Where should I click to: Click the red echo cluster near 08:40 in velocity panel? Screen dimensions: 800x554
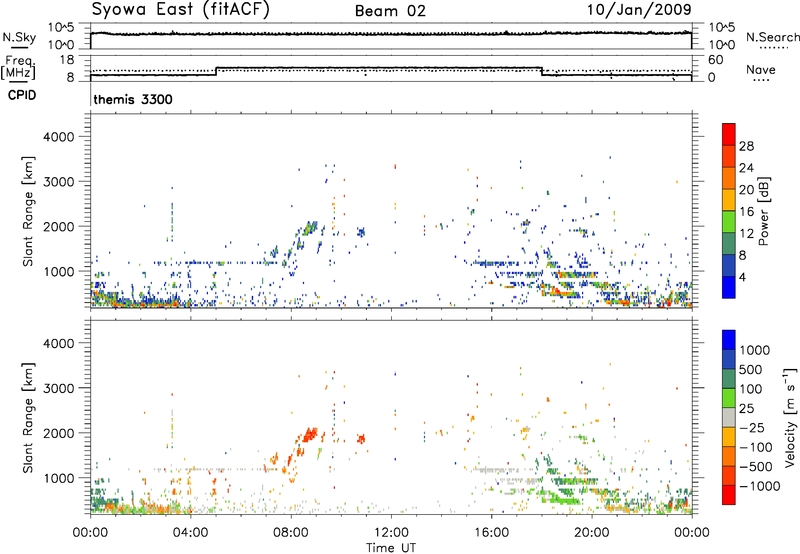[309, 435]
